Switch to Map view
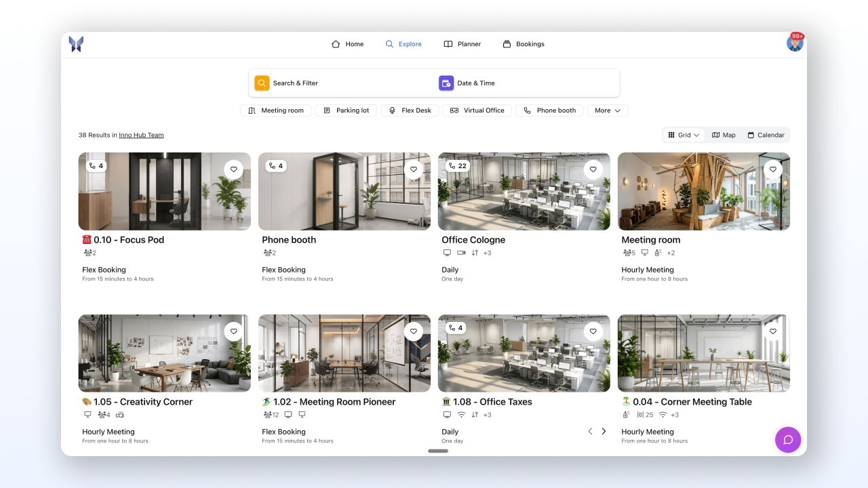Screen dimensions: 868x488 pos(724,135)
